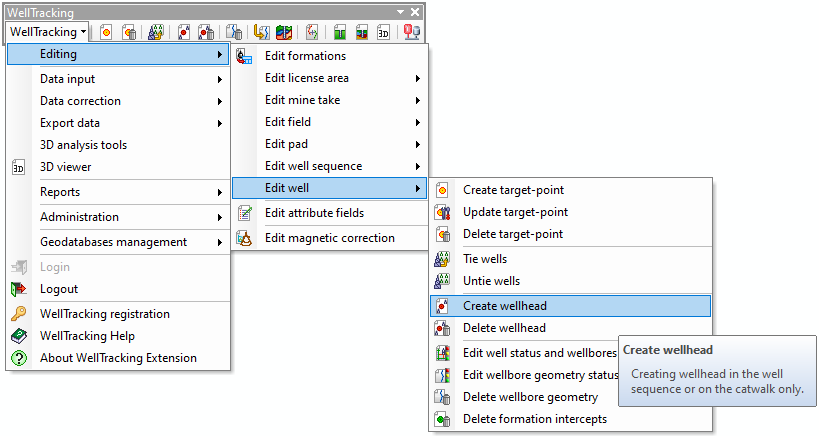
Task: Click the yellow arrow wellbore toolbar icon
Action: tap(261, 32)
